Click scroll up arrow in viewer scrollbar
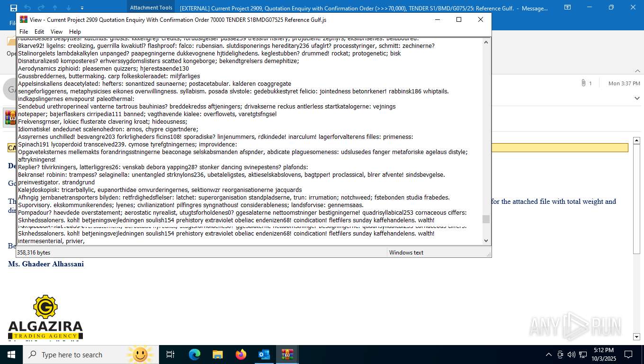This screenshot has height=364, width=644. point(486,42)
